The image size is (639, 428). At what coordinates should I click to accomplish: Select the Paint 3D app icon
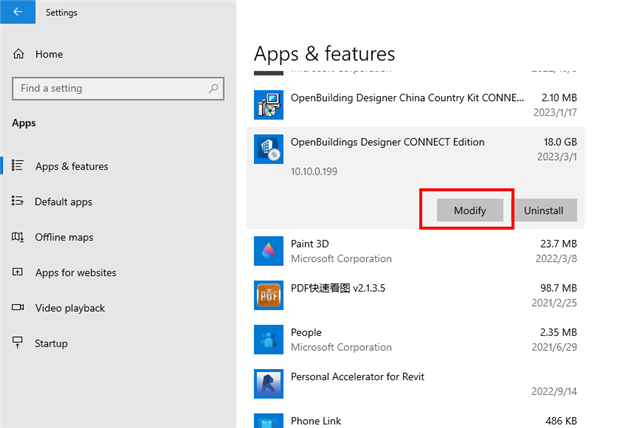269,251
